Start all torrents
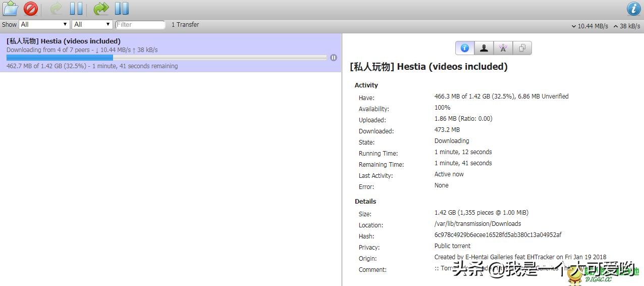The height and width of the screenshot is (286, 644). coord(101,9)
